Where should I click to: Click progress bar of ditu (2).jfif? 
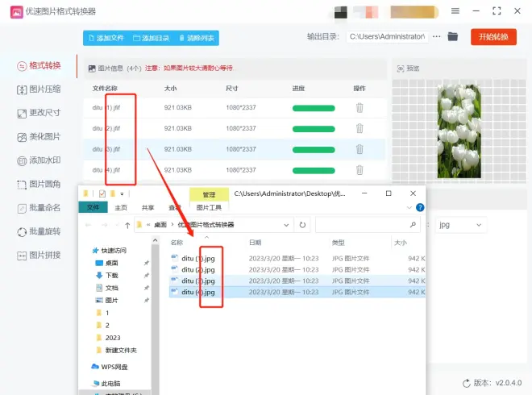(x=314, y=128)
